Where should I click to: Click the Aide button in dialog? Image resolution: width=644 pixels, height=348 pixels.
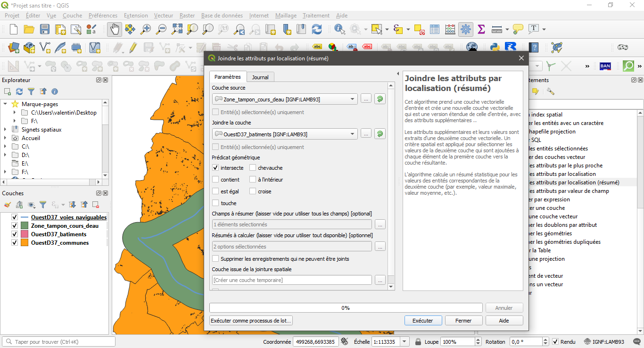pyautogui.click(x=504, y=321)
